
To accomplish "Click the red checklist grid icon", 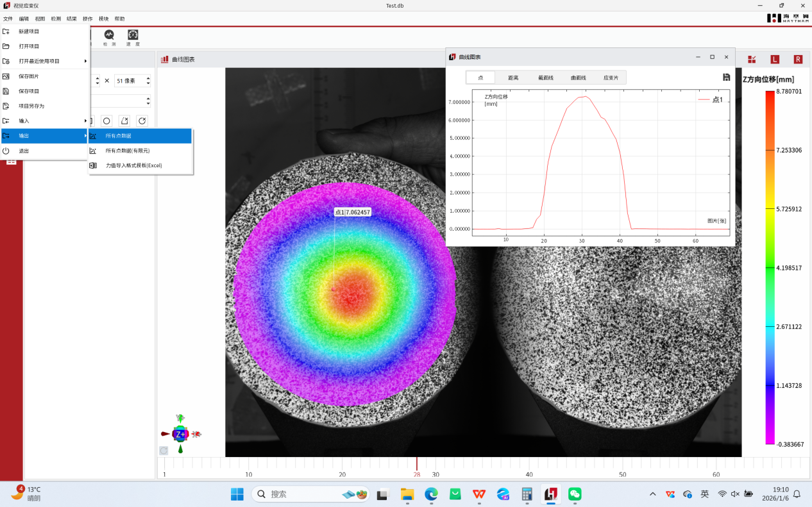I will point(752,60).
